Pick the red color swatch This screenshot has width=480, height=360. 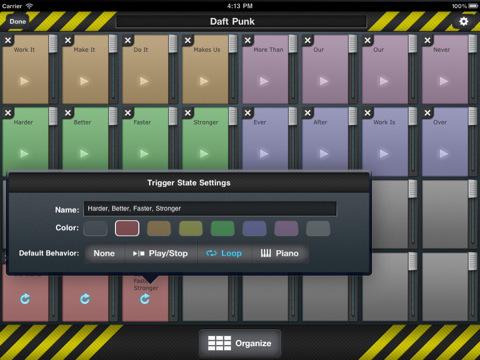(127, 228)
